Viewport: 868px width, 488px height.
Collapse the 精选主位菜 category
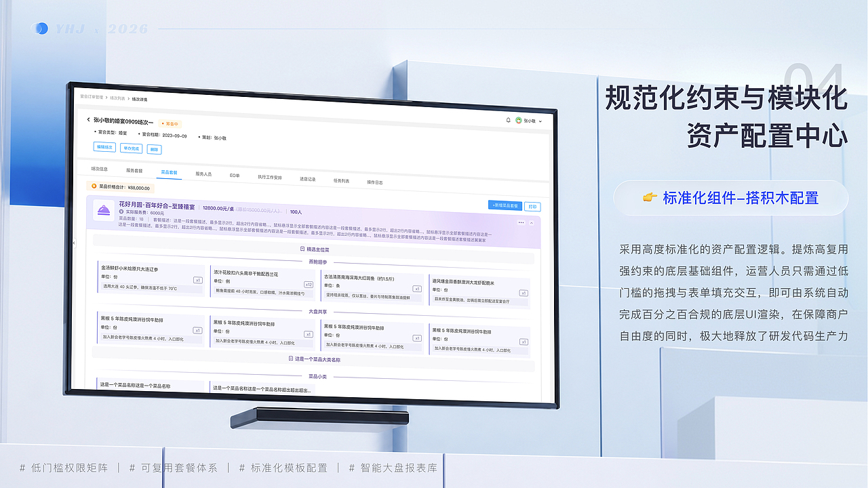[302, 249]
